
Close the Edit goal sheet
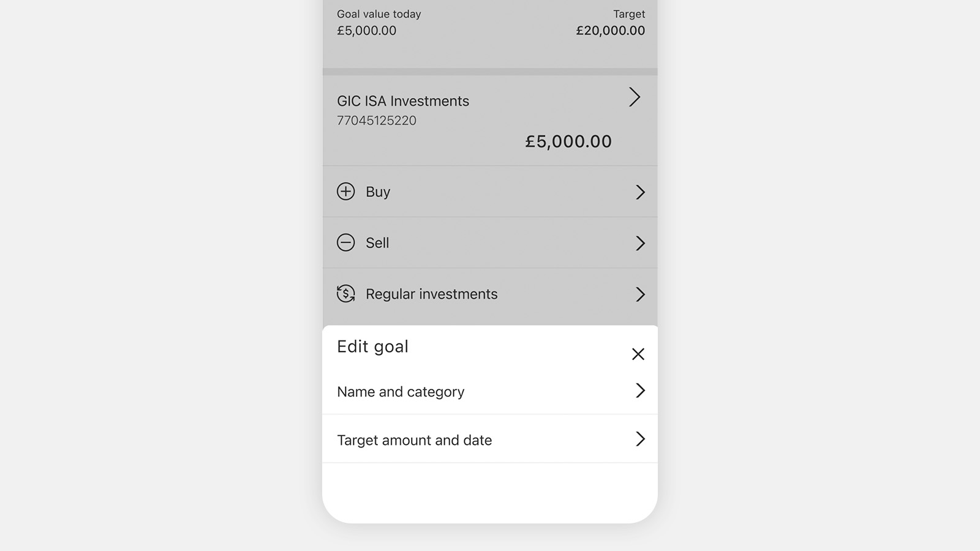[x=638, y=354]
